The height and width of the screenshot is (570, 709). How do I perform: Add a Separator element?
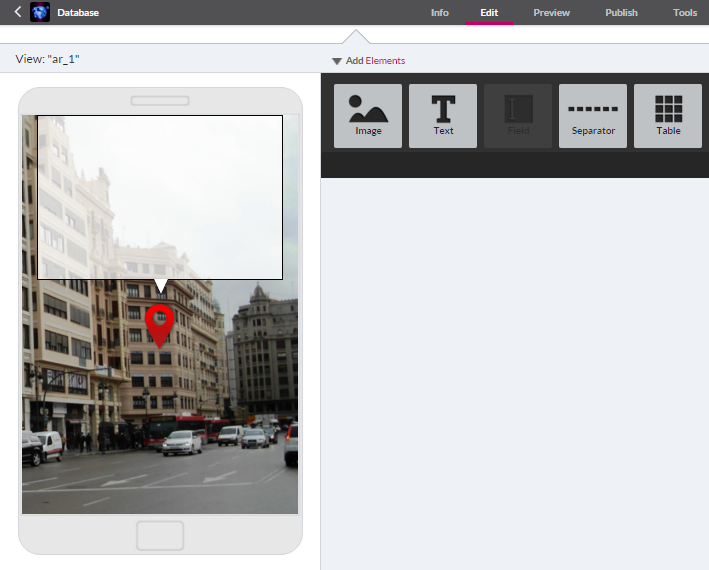click(x=593, y=116)
